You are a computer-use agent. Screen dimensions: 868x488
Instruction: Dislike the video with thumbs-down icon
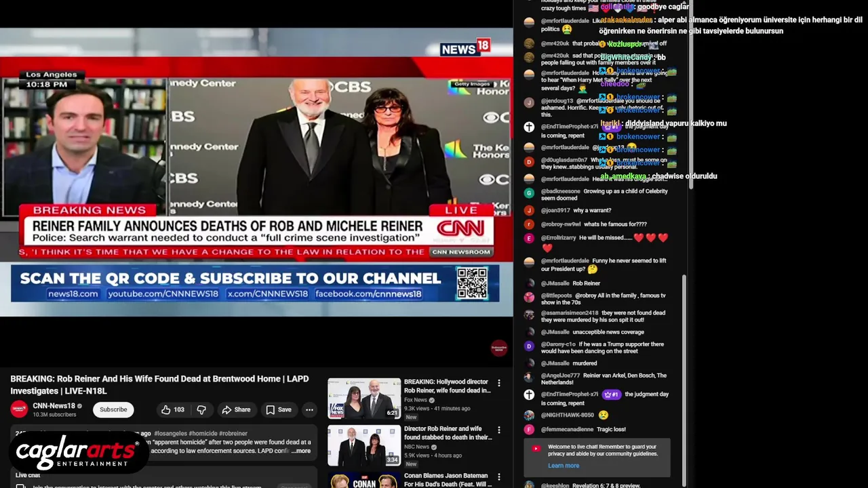tap(201, 409)
